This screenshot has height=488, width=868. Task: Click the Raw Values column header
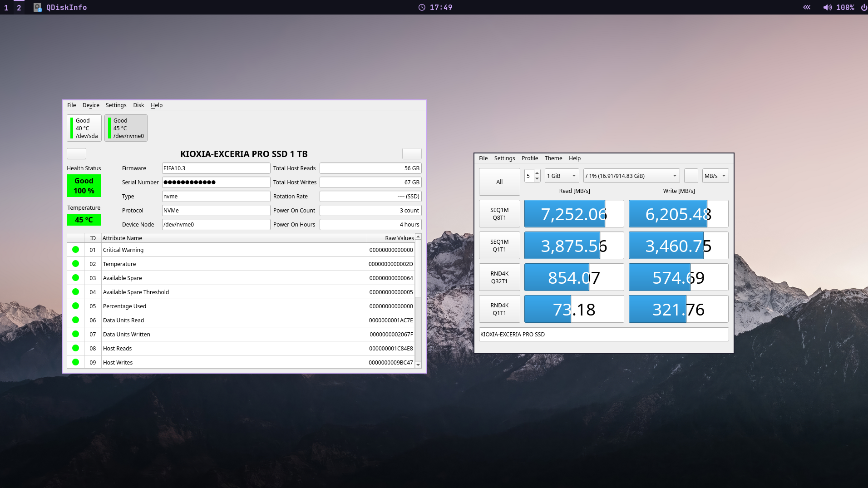pos(391,238)
